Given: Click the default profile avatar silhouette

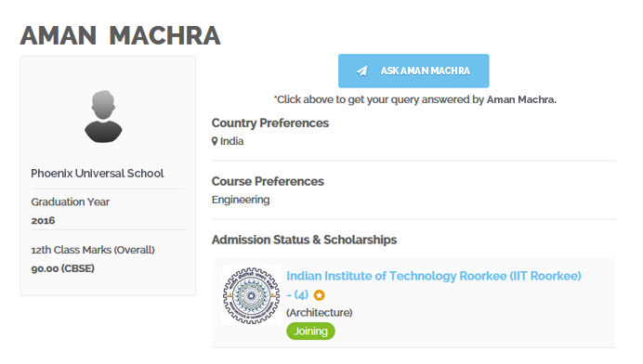Looking at the screenshot, I should tap(103, 116).
